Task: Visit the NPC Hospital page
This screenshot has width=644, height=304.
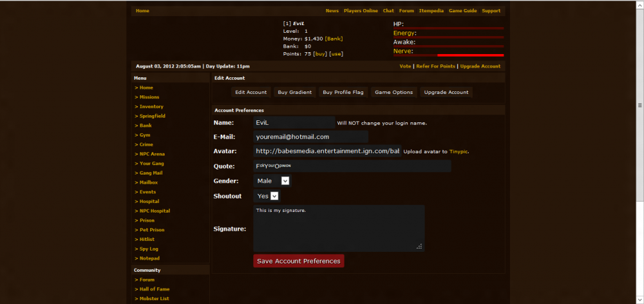Action: (154, 211)
